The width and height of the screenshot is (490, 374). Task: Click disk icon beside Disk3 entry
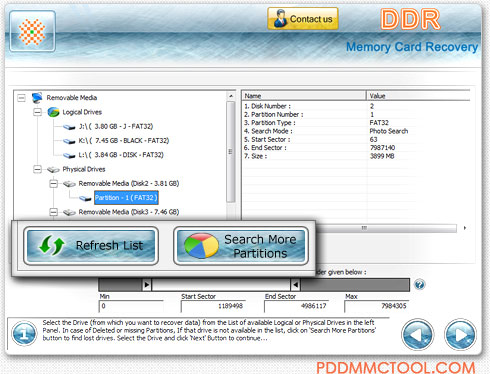point(69,212)
